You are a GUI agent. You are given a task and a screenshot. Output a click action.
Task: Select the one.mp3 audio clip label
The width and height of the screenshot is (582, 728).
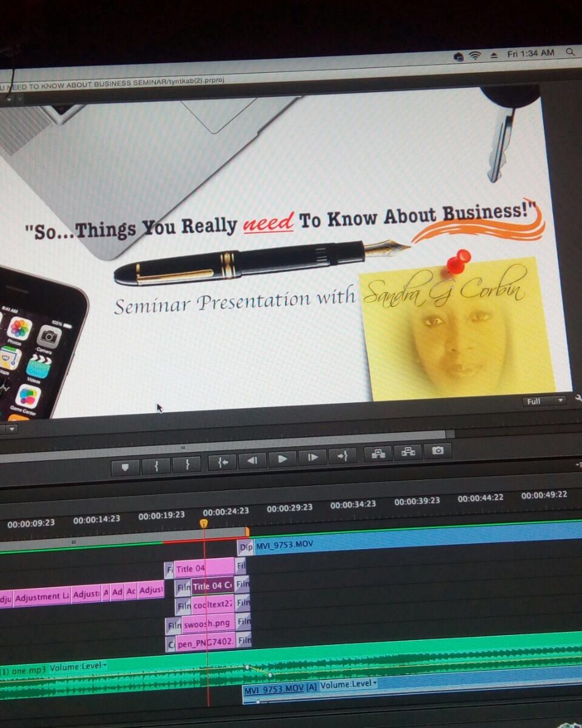click(24, 671)
